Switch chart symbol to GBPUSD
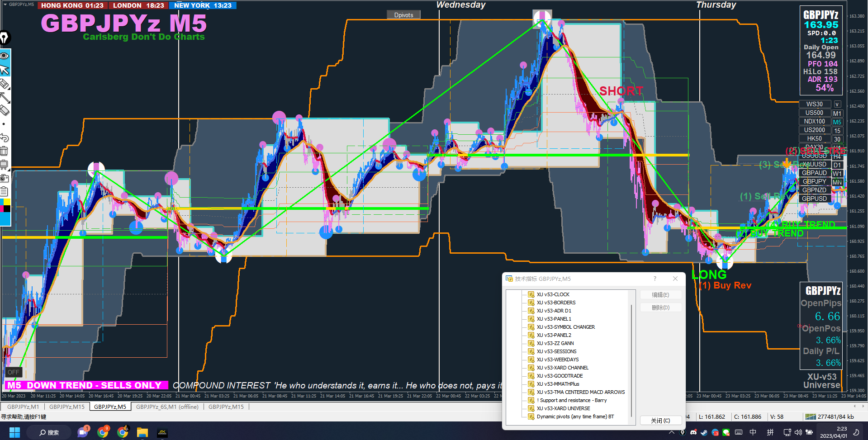The height and width of the screenshot is (440, 868). (x=815, y=199)
